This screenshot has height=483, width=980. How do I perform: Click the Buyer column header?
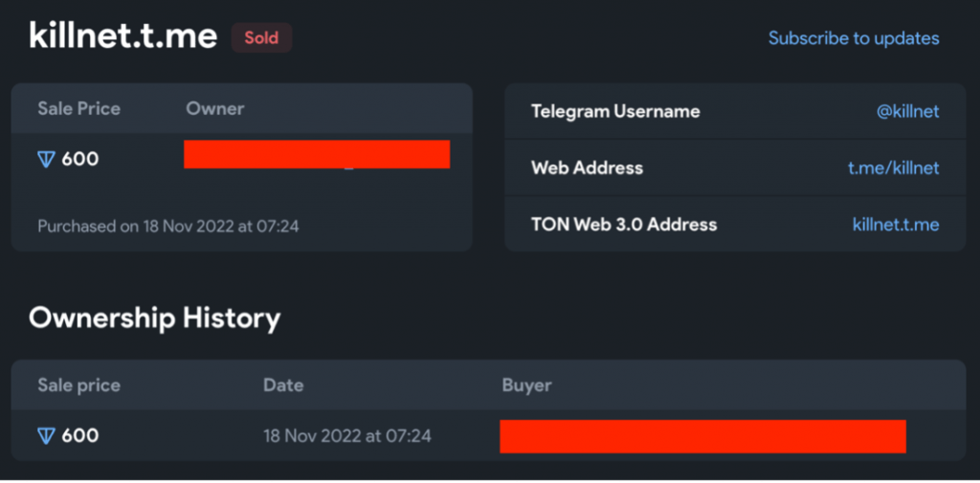(x=527, y=385)
